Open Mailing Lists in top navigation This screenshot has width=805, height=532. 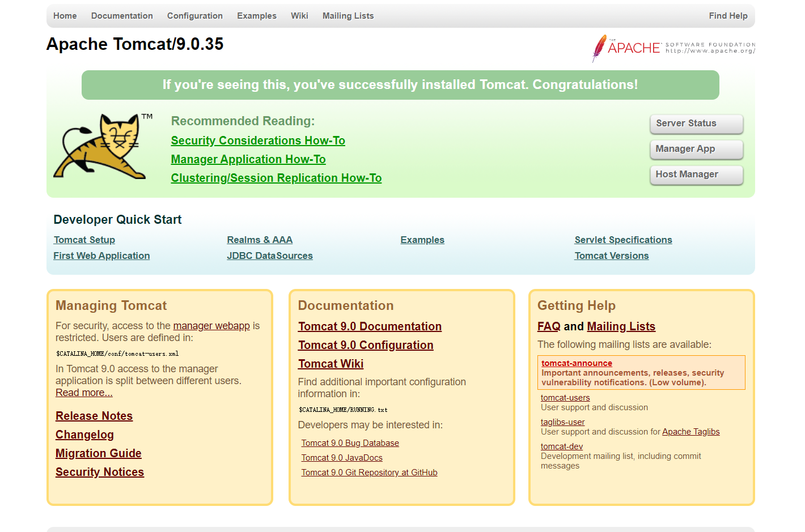point(348,16)
